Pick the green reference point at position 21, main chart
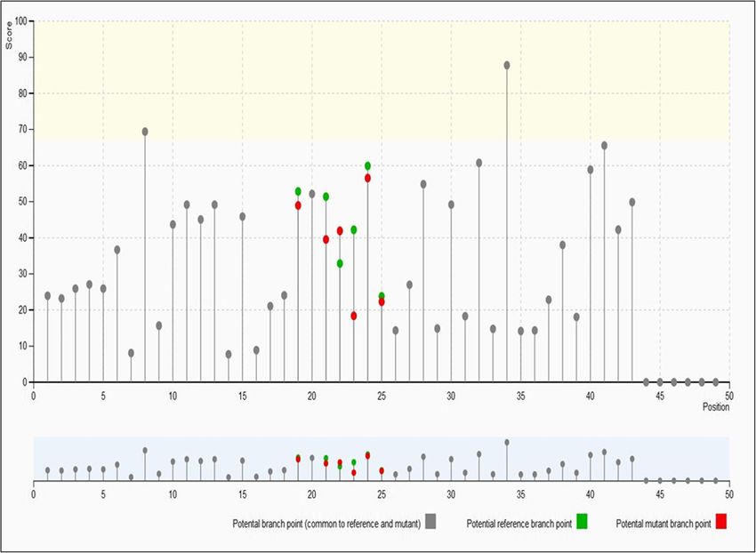 click(x=326, y=196)
